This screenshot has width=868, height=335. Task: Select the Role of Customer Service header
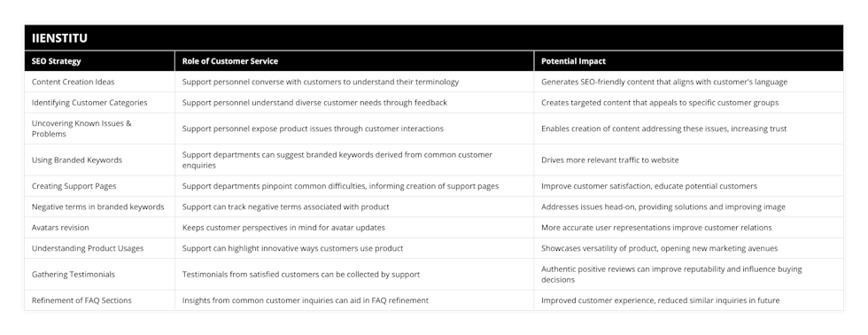354,61
